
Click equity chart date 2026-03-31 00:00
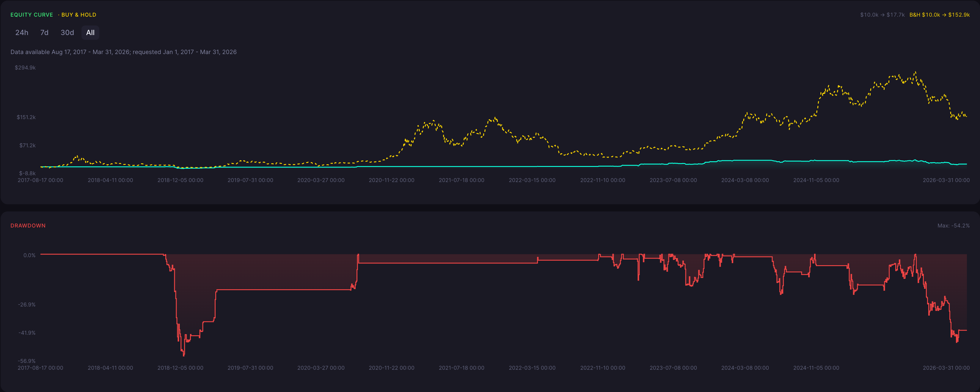click(946, 180)
